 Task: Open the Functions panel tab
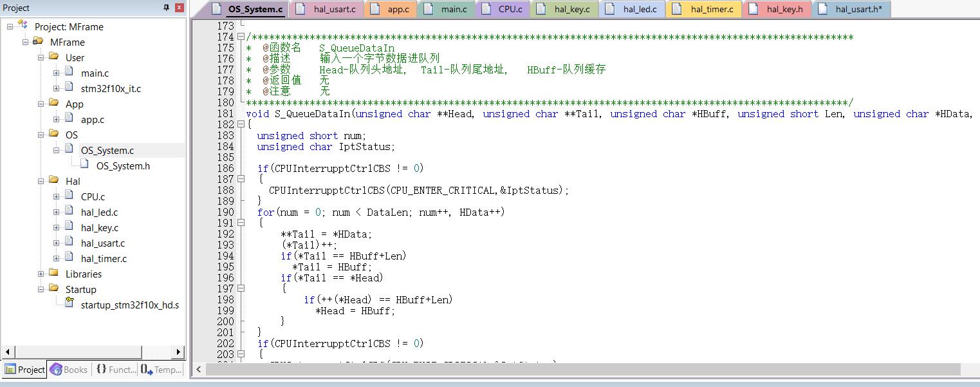115,370
